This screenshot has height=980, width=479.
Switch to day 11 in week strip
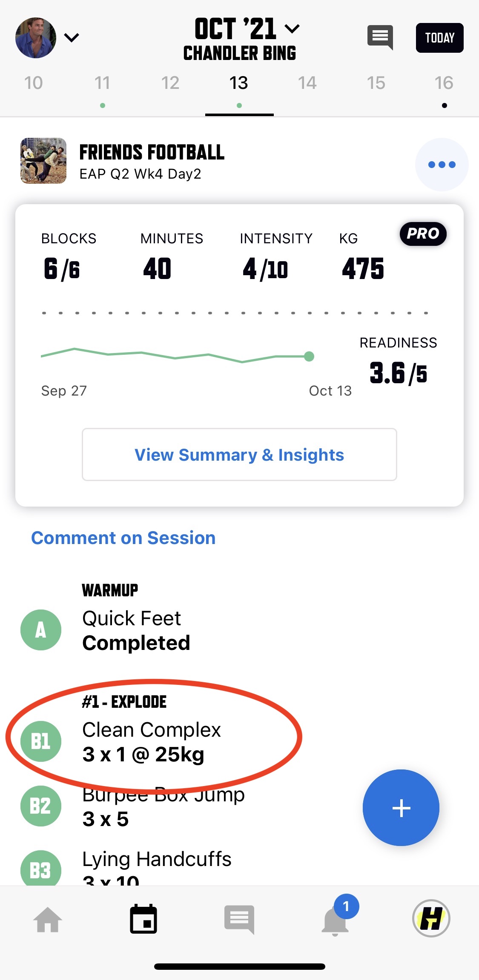[x=102, y=83]
